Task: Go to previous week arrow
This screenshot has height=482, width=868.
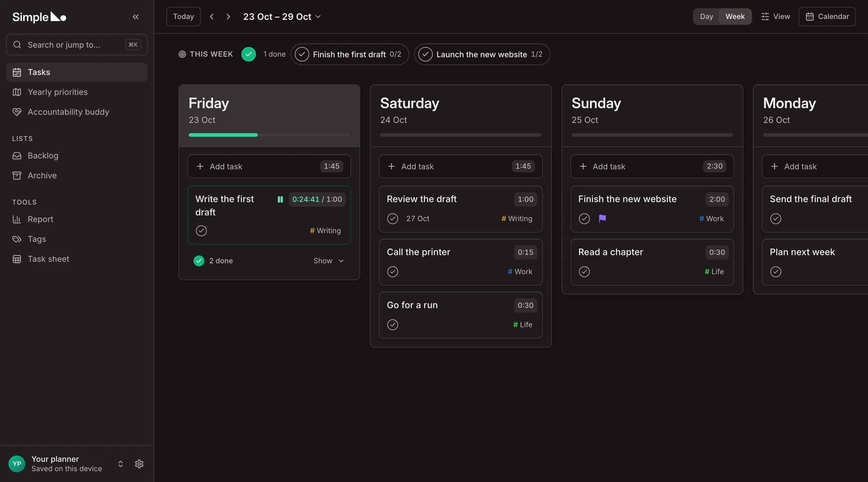Action: click(212, 17)
